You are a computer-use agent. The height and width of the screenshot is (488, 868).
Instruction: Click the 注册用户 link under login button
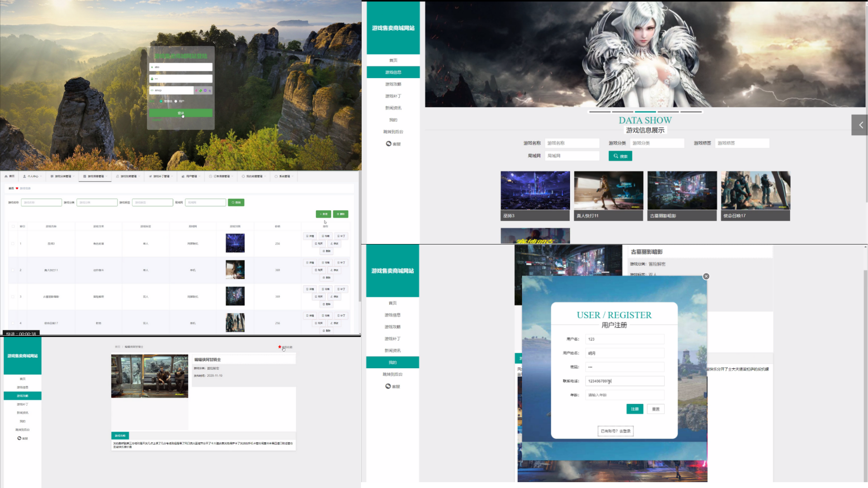pyautogui.click(x=157, y=120)
